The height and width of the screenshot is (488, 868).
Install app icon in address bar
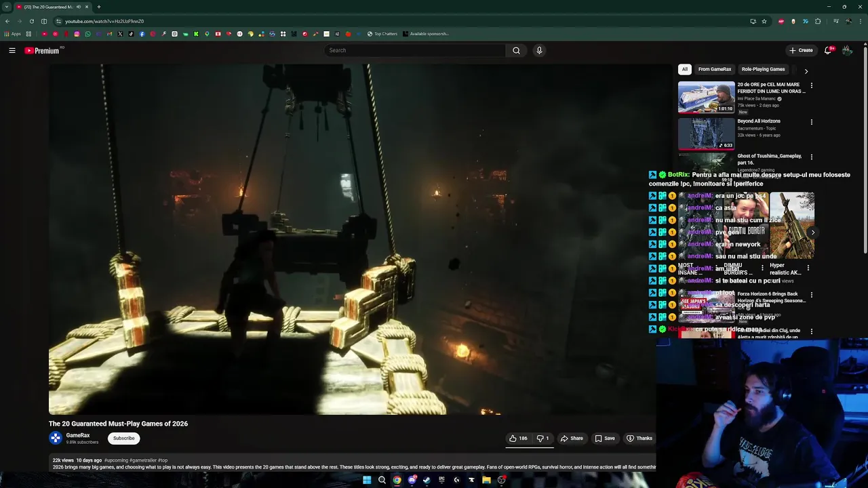753,21
